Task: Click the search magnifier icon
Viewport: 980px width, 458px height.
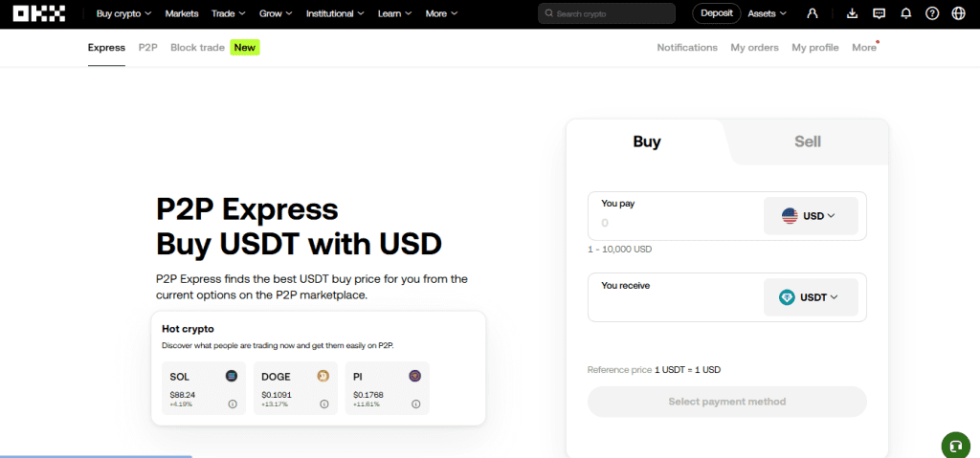Action: [549, 13]
